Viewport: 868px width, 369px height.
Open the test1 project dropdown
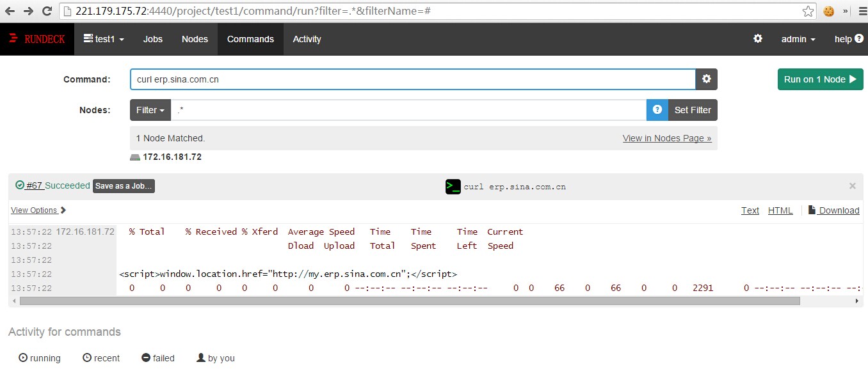point(104,39)
